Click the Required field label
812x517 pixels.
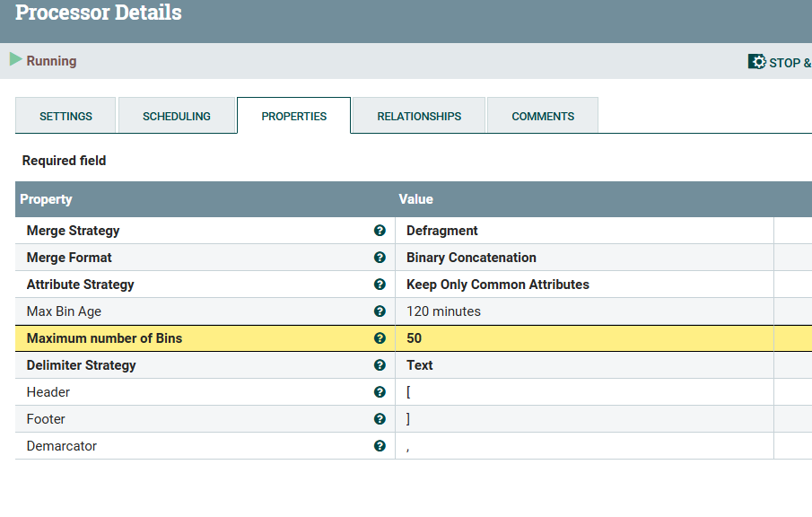pos(65,161)
